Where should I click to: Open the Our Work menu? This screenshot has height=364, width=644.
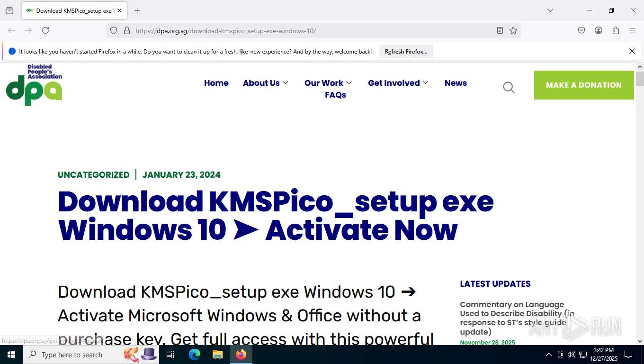click(324, 83)
